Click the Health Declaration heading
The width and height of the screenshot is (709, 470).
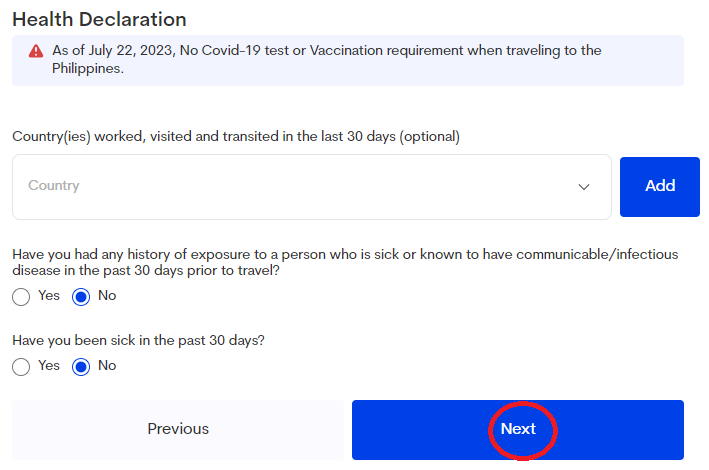point(99,19)
